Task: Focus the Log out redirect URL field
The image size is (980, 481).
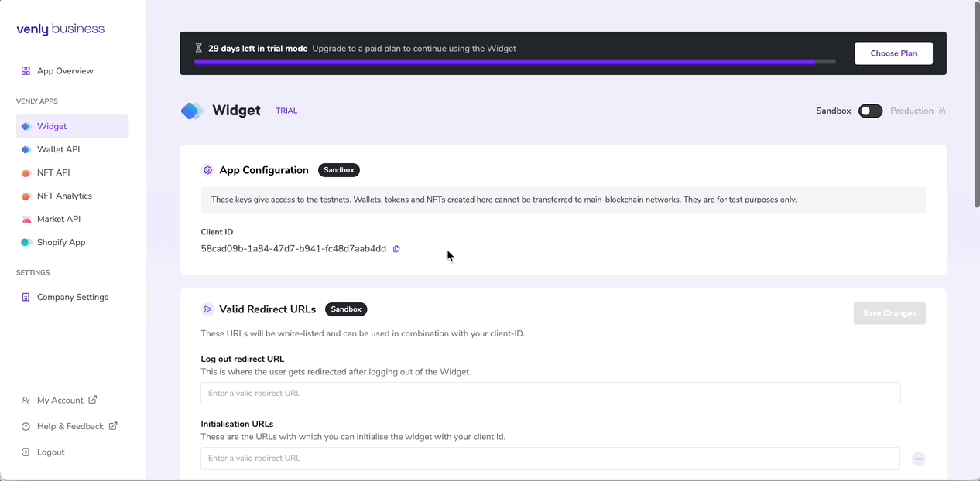Action: [550, 393]
